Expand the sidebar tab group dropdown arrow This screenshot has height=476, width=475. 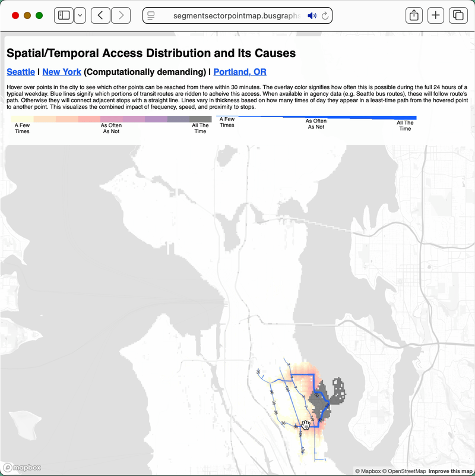coord(80,15)
